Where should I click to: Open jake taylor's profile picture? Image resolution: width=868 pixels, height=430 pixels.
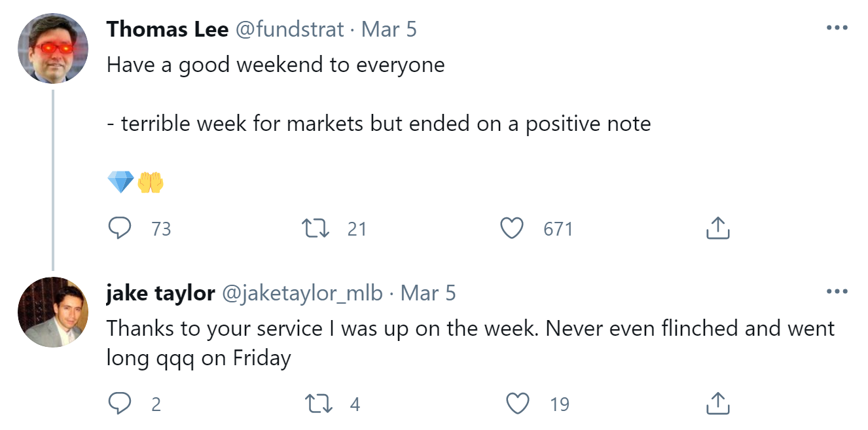coord(52,311)
